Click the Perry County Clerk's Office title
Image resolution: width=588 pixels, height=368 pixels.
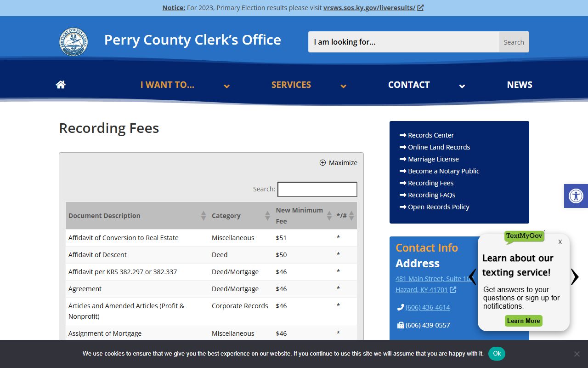[192, 40]
